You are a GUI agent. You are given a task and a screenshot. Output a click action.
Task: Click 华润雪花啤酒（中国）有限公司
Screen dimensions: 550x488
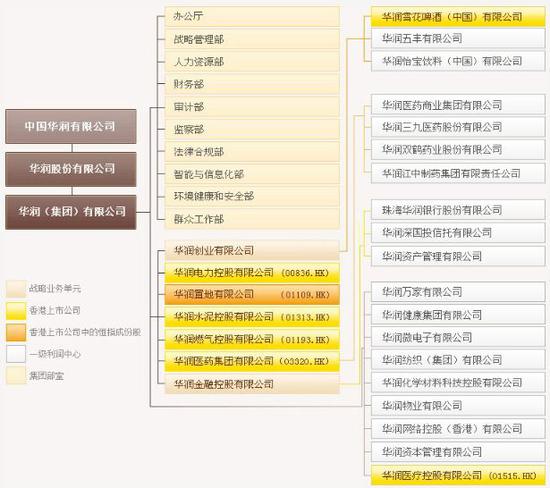458,16
